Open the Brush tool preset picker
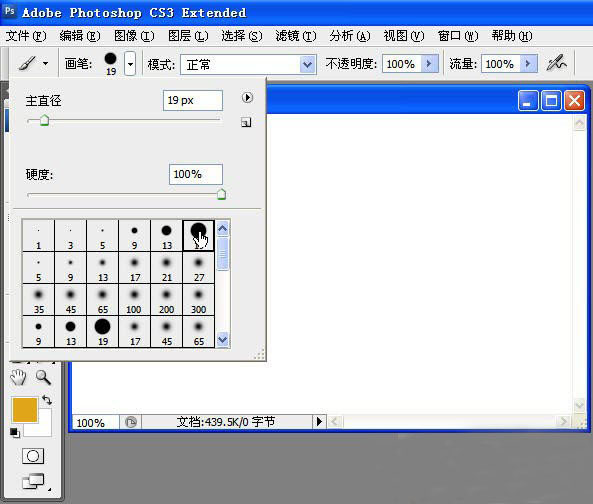This screenshot has width=593, height=504. pos(34,64)
